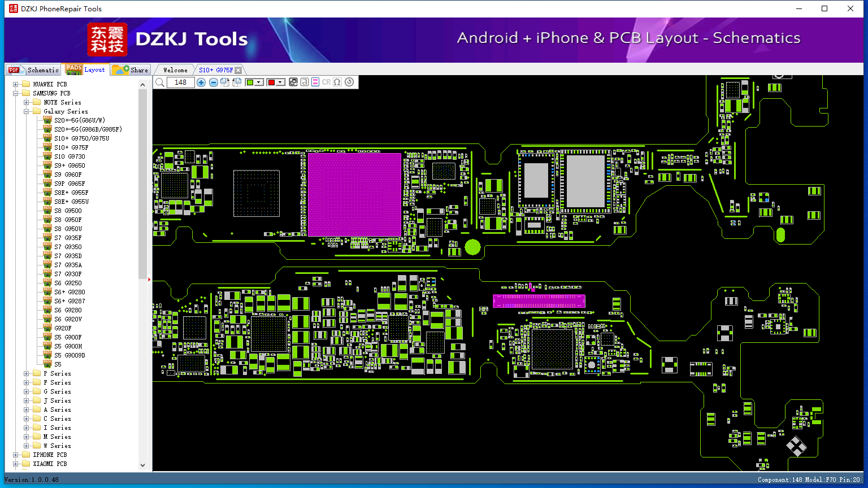The image size is (868, 488).
Task: Toggle the 'a' text label display icon
Action: tap(305, 82)
